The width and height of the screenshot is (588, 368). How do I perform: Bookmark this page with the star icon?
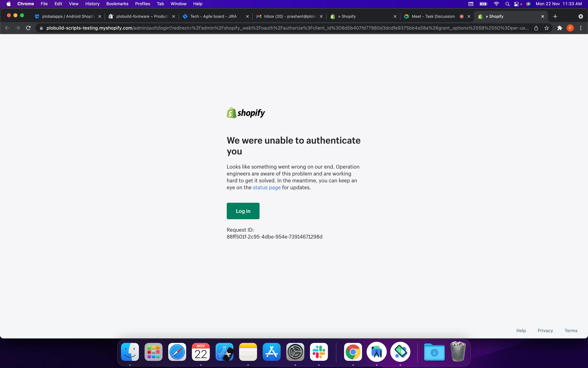pyautogui.click(x=546, y=28)
